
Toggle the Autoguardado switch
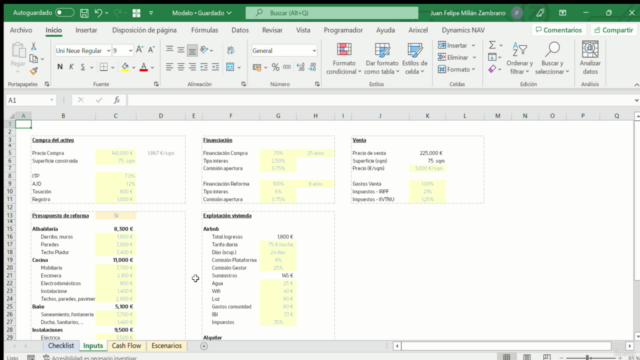coord(64,13)
